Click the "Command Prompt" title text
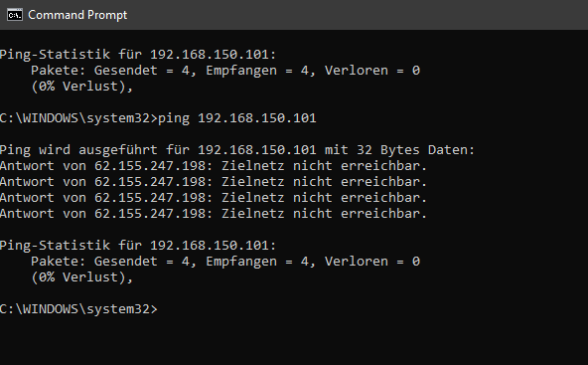 pyautogui.click(x=77, y=15)
